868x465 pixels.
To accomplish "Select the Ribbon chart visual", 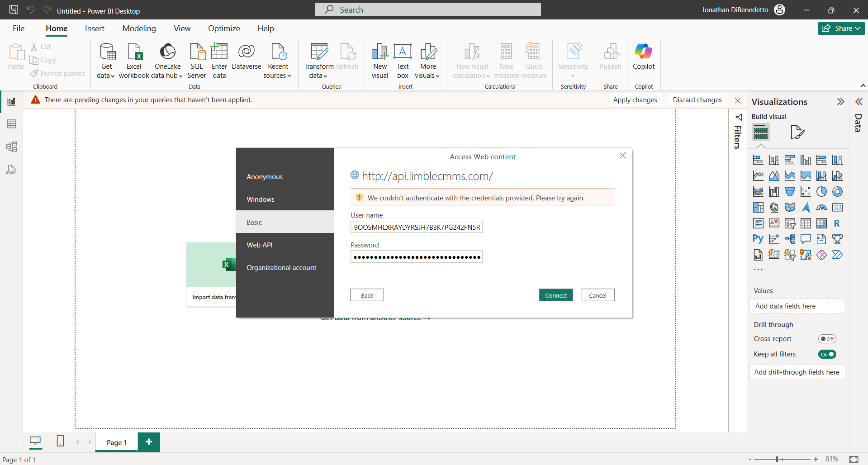I will pyautogui.click(x=758, y=192).
